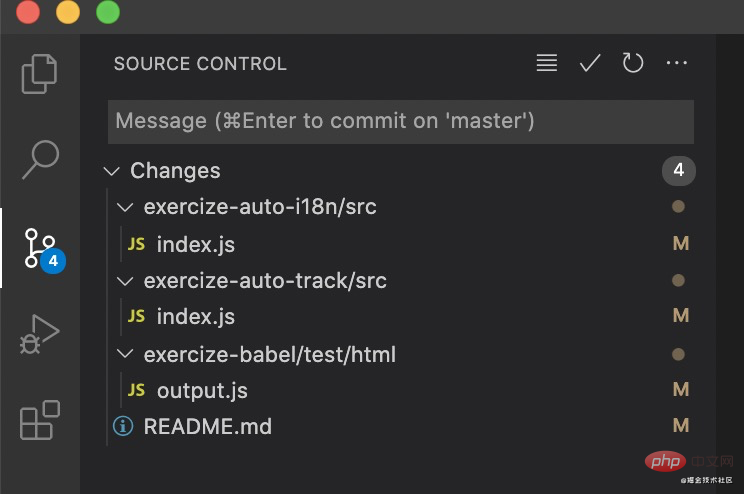Image resolution: width=744 pixels, height=494 pixels.
Task: Collapse the exercize-auto-i18n/src folder
Action: point(125,207)
